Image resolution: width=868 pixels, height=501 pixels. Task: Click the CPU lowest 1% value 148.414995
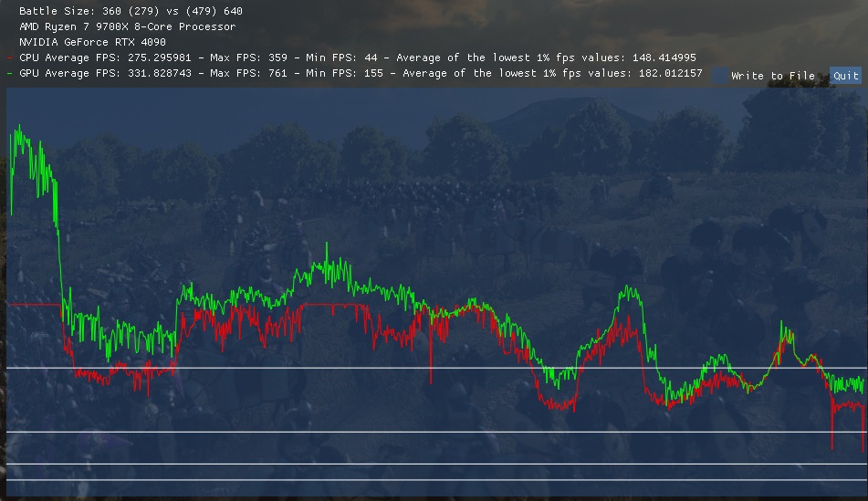point(664,57)
